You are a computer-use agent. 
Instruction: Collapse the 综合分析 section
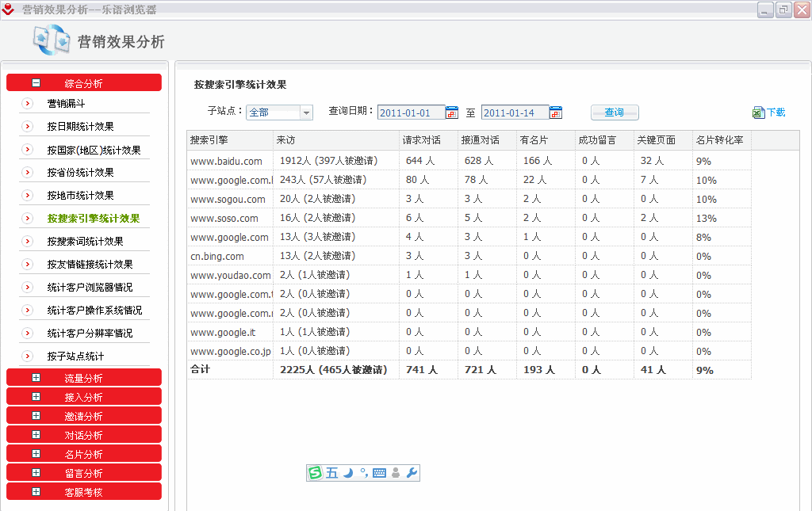click(36, 82)
